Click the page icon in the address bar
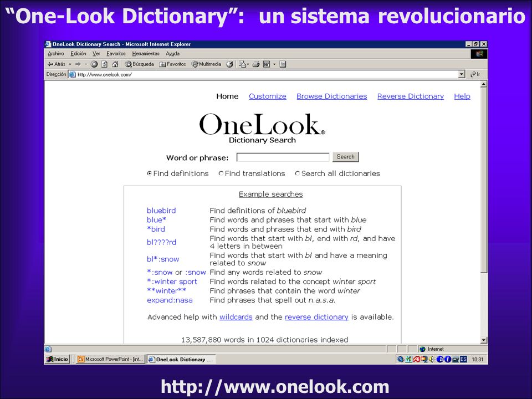Image resolution: width=532 pixels, height=399 pixels. 72,74
